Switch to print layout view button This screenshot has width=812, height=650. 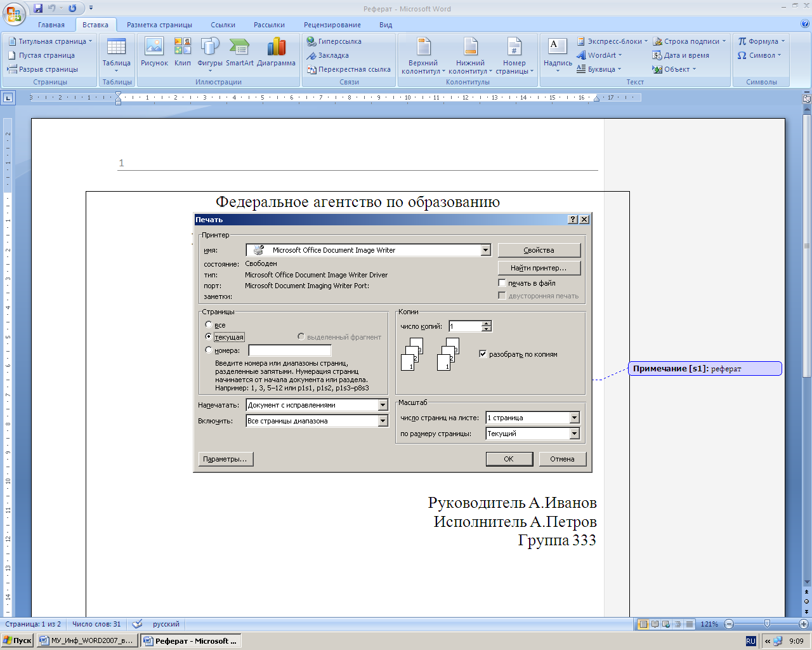click(x=643, y=625)
